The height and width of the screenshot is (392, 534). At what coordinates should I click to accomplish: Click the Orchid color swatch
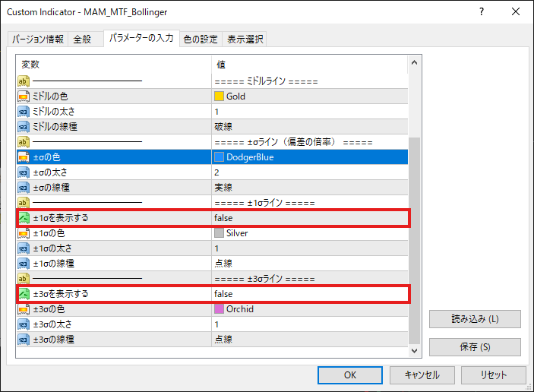click(219, 309)
